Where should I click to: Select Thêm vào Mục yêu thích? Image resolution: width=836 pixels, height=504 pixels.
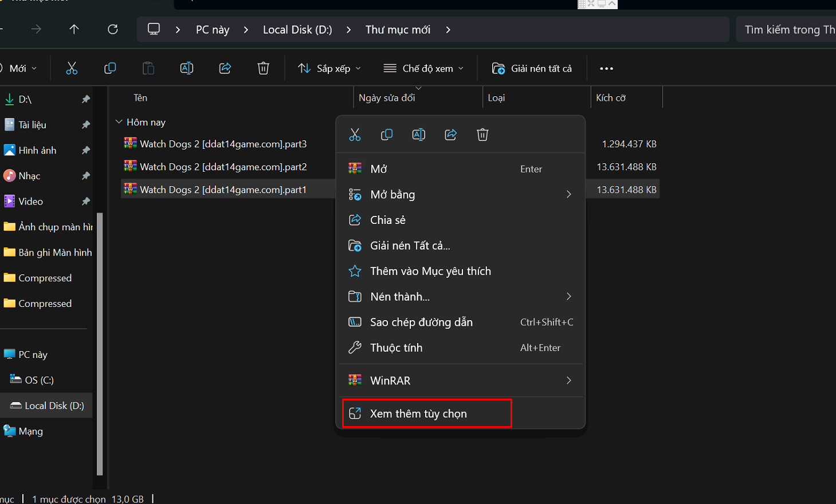pyautogui.click(x=461, y=271)
